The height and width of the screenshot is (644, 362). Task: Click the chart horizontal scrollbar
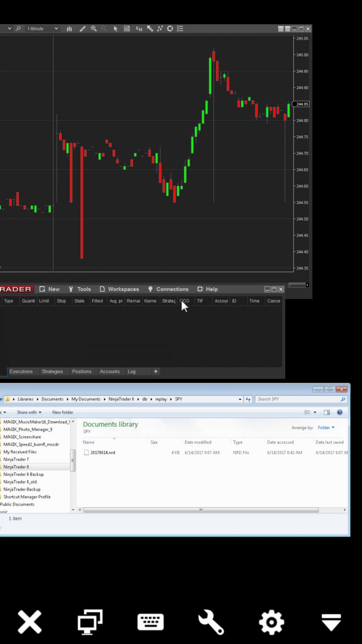[298, 285]
